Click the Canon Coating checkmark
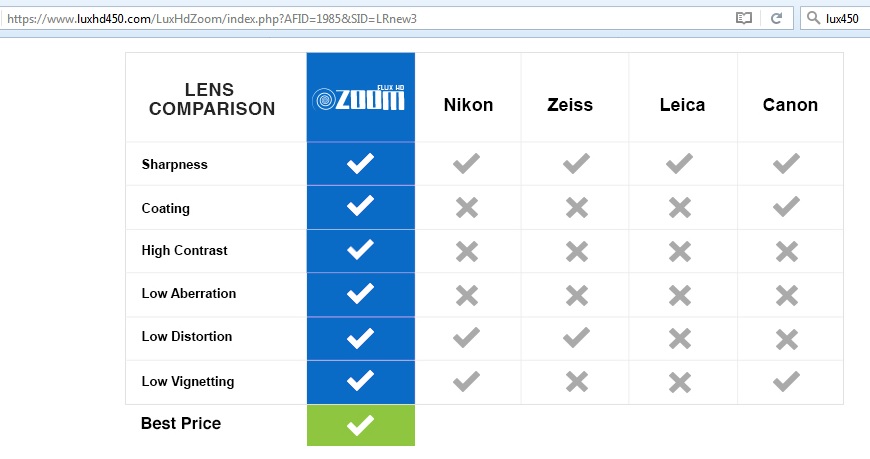Screen dimensions: 870x459 [x=786, y=206]
